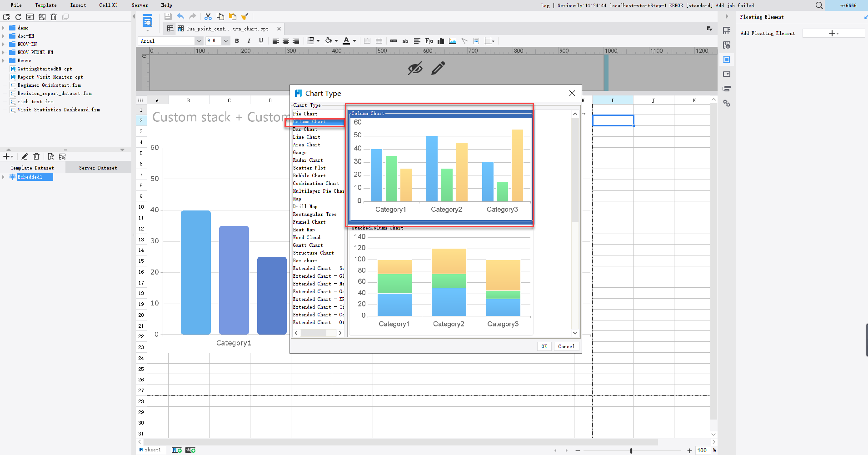The image size is (868, 455).
Task: Click the font color A swatch
Action: click(x=346, y=41)
